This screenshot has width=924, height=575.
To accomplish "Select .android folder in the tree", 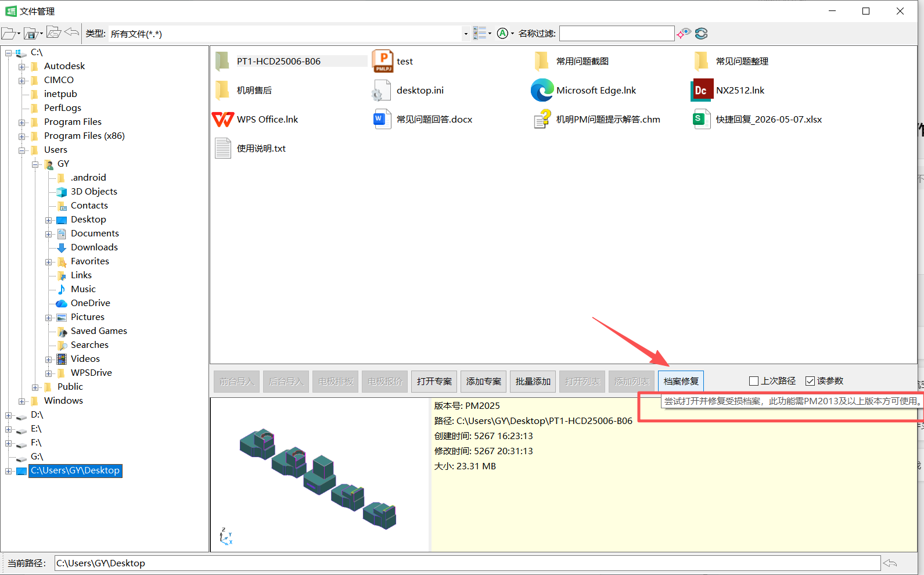I will (x=88, y=178).
